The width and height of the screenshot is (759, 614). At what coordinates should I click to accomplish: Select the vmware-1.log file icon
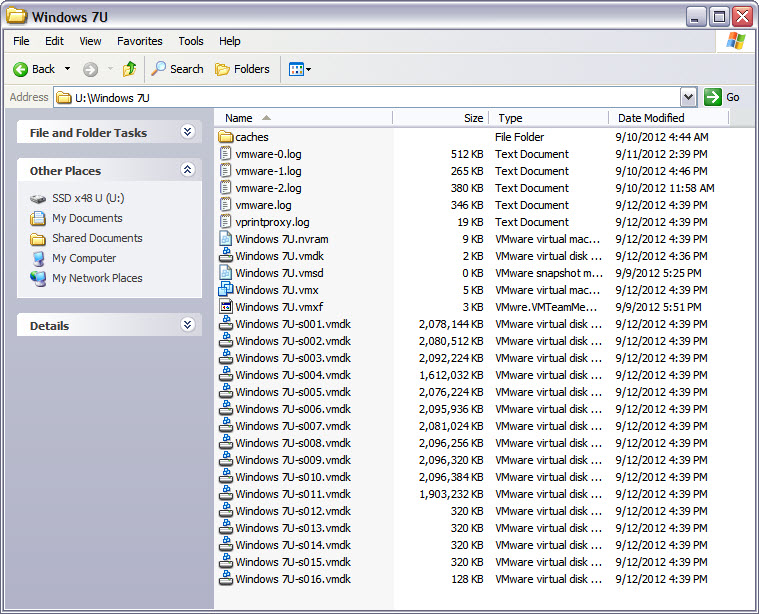point(226,171)
